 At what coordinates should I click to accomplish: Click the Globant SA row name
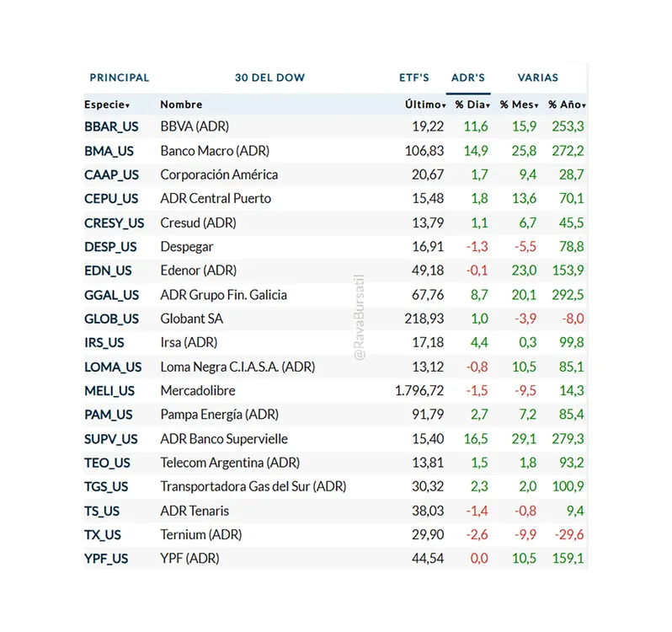tap(191, 319)
